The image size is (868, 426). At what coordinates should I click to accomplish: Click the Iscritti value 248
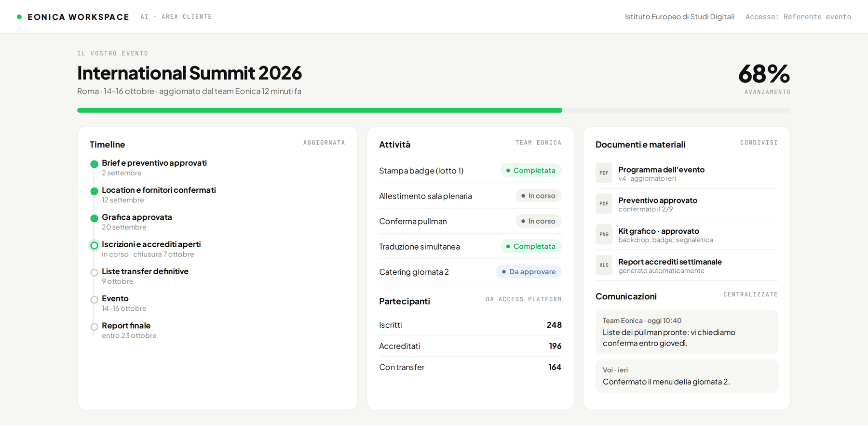coord(554,325)
